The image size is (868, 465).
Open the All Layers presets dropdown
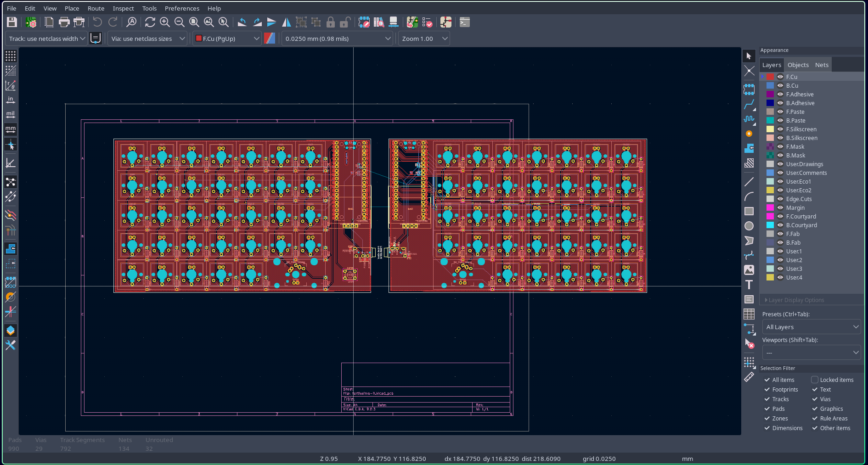[811, 327]
